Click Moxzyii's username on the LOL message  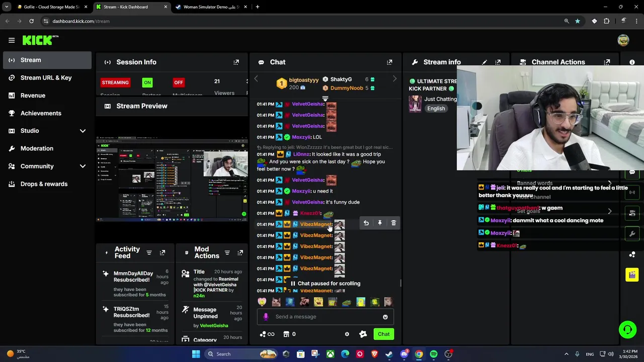pos(301,137)
